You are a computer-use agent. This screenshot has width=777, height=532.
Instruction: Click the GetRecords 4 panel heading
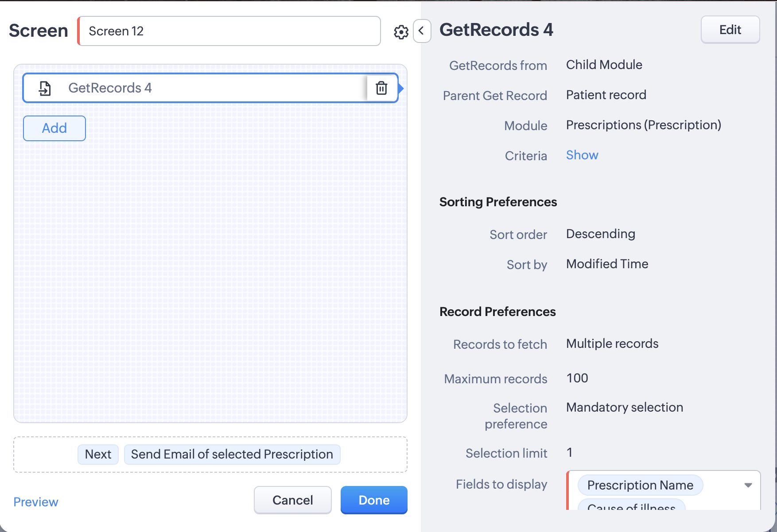(x=496, y=30)
